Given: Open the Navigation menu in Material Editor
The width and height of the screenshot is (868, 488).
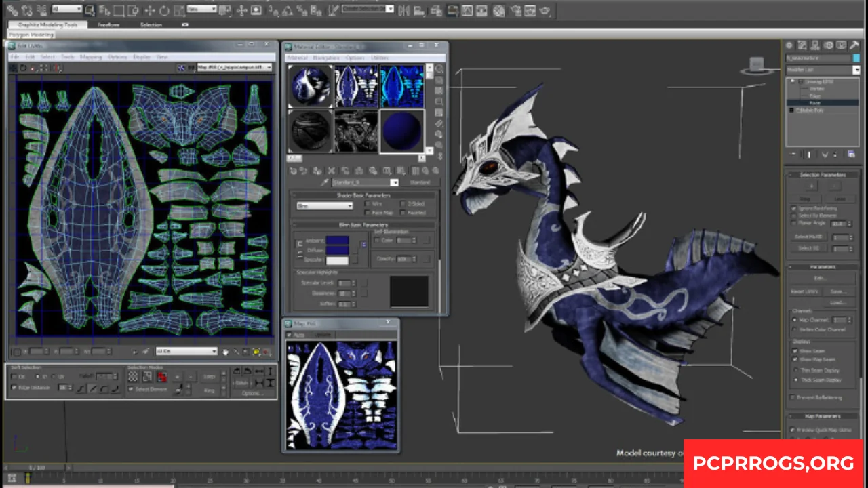Looking at the screenshot, I should pyautogui.click(x=326, y=58).
